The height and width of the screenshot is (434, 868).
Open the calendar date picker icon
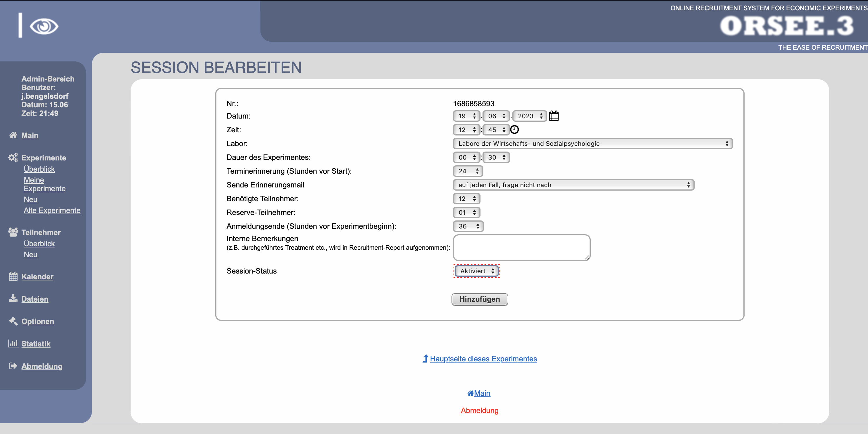pos(554,116)
